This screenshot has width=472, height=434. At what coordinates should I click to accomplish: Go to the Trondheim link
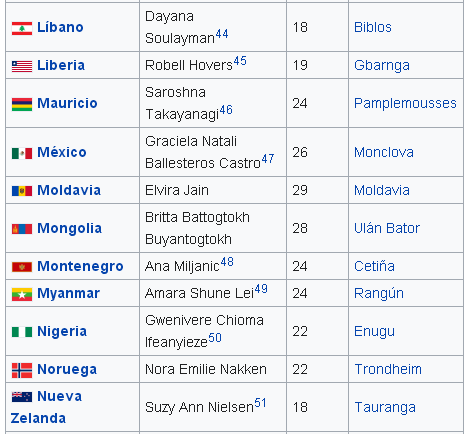(x=388, y=369)
